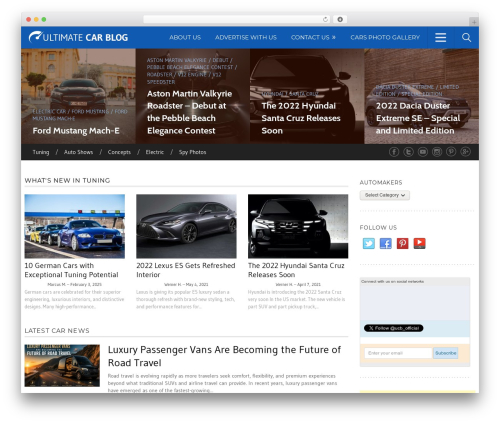This screenshot has height=423, width=500.
Task: Open 10 German Cars tuning article title
Action: point(71,270)
